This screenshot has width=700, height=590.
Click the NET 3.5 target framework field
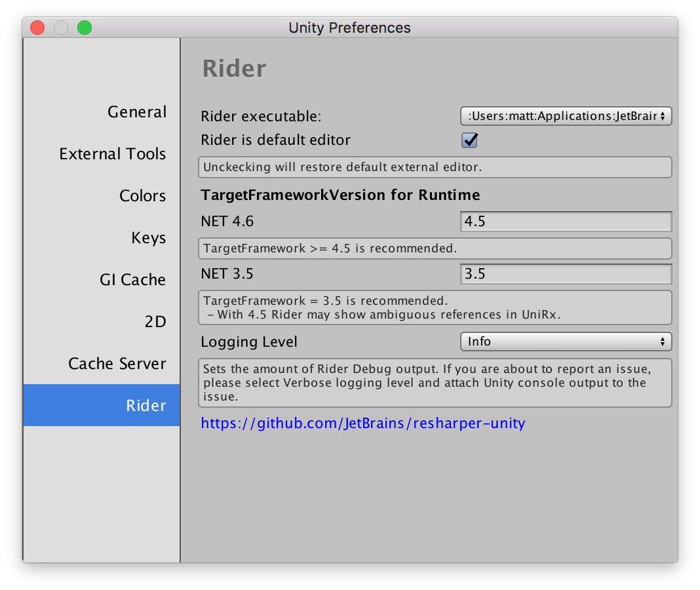566,274
